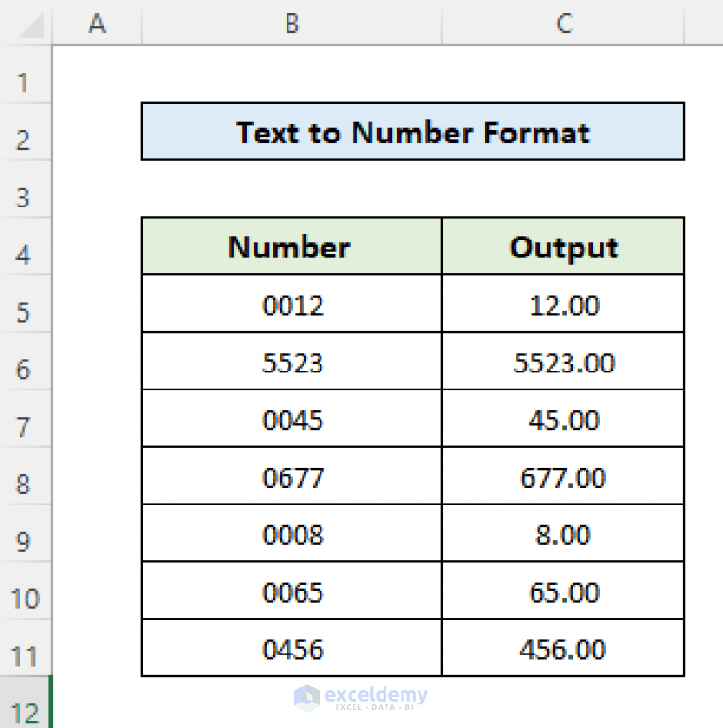The height and width of the screenshot is (728, 723).
Task: Select cell containing 677.00
Action: tap(564, 476)
